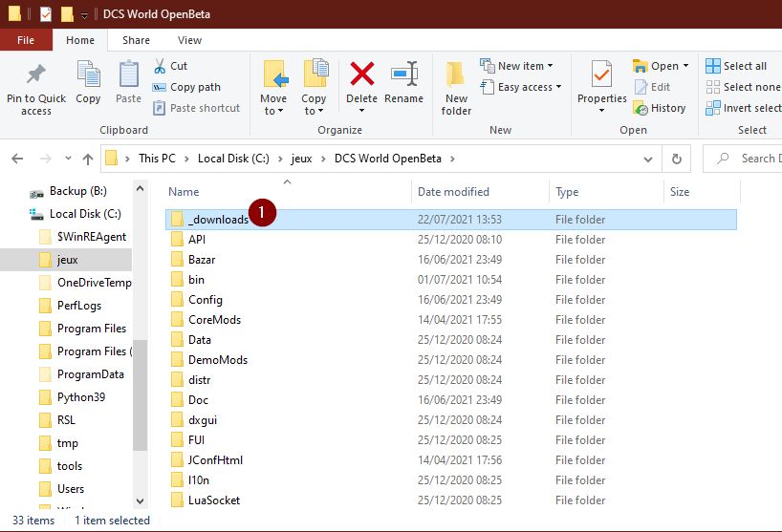Expand the address bar history dropdown

pyautogui.click(x=651, y=159)
